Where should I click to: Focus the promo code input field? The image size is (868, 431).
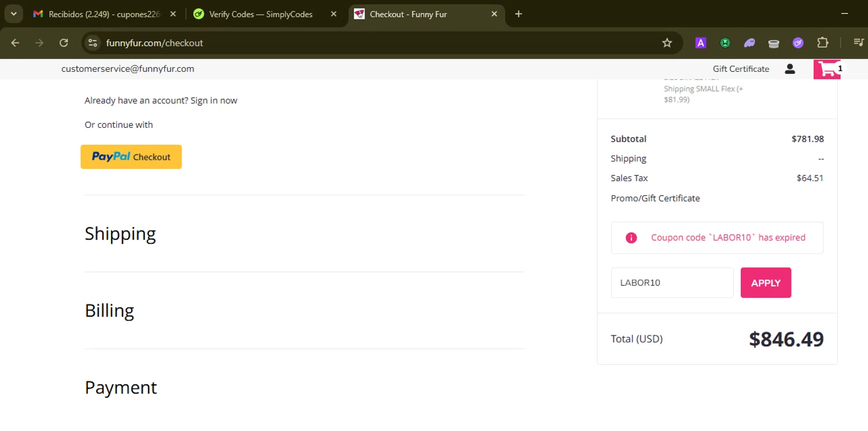click(x=672, y=283)
